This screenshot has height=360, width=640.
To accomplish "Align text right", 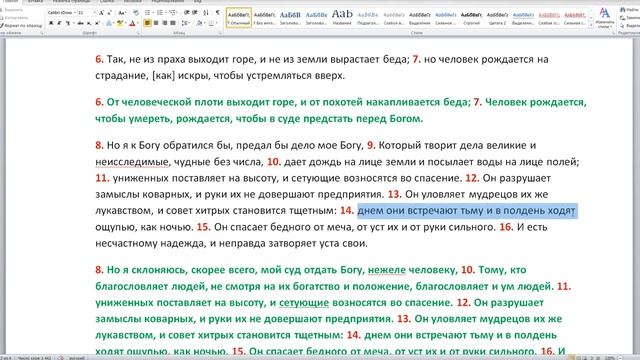I will click(x=164, y=23).
